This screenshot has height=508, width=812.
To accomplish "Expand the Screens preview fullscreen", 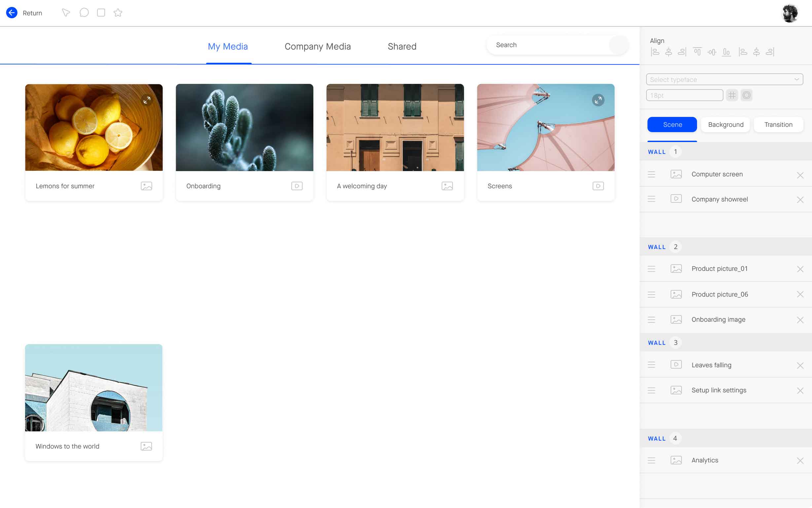I will click(x=598, y=100).
